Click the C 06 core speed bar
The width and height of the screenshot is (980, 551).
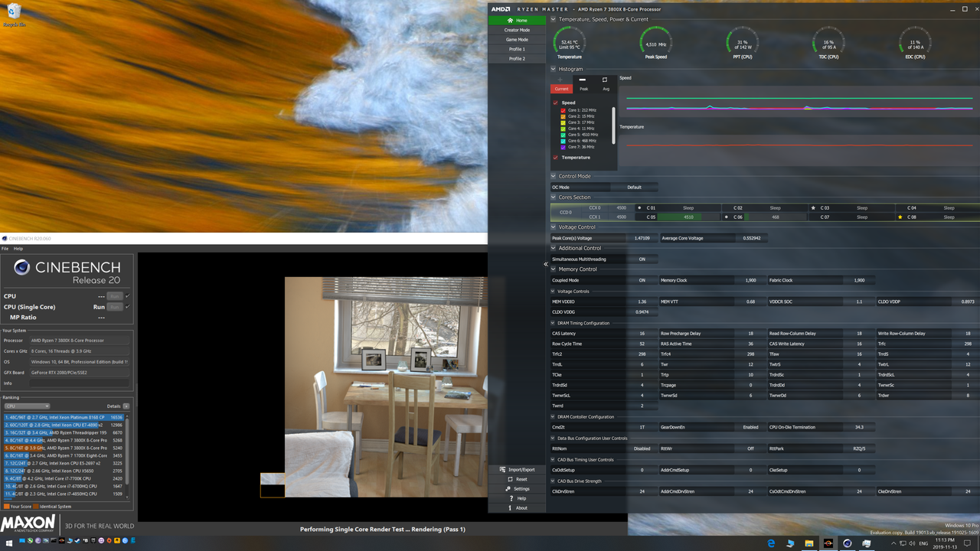(x=775, y=217)
